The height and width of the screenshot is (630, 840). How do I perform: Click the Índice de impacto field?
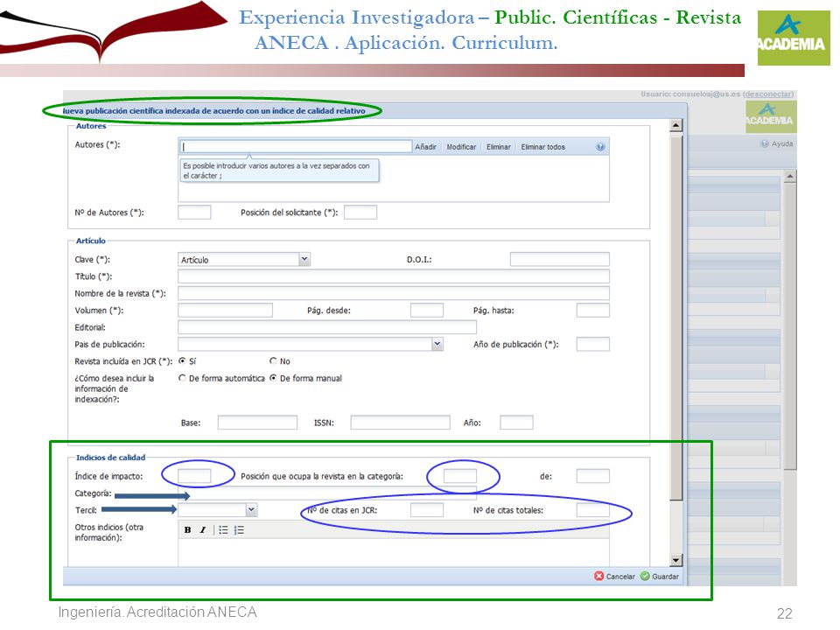tap(194, 476)
